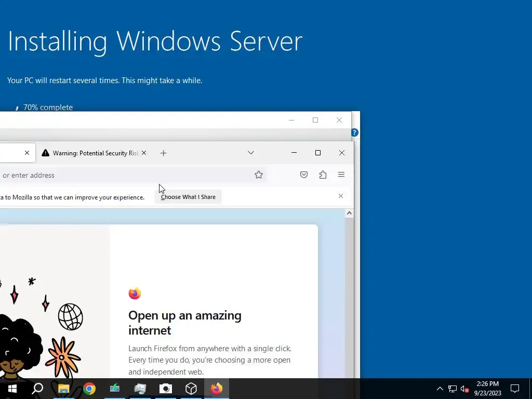
Task: Open the Firefox extensions puzzle icon
Action: (x=323, y=175)
